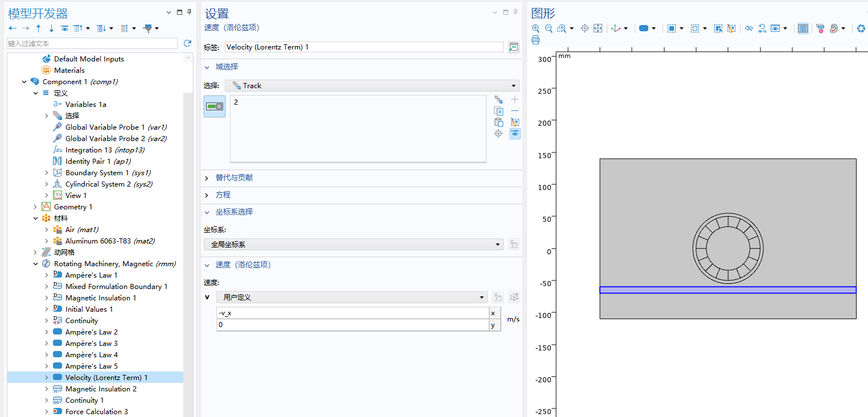Collapse the Component 1 tree node
The width and height of the screenshot is (868, 417).
(x=24, y=81)
